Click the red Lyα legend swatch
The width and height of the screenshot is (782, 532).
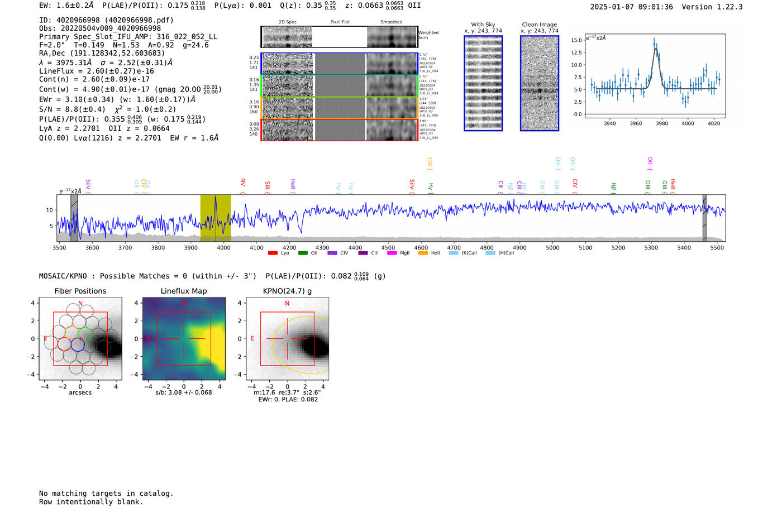pyautogui.click(x=273, y=253)
